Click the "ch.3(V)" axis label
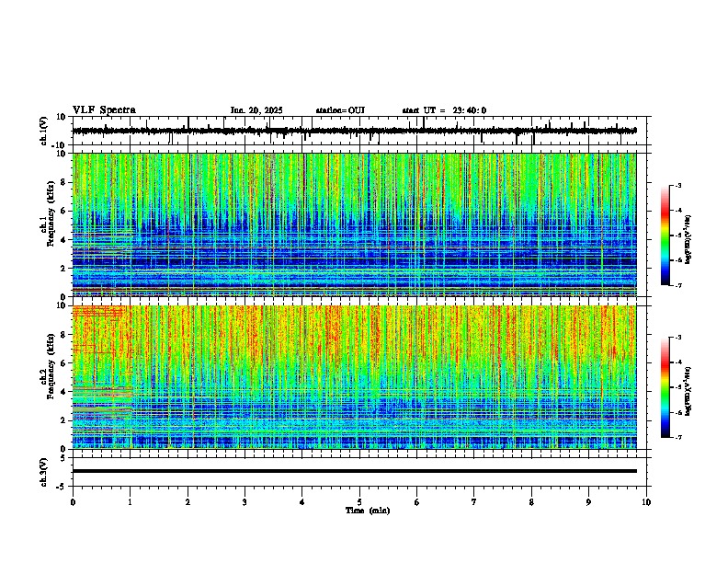The height and width of the screenshot is (563, 728). tap(44, 472)
